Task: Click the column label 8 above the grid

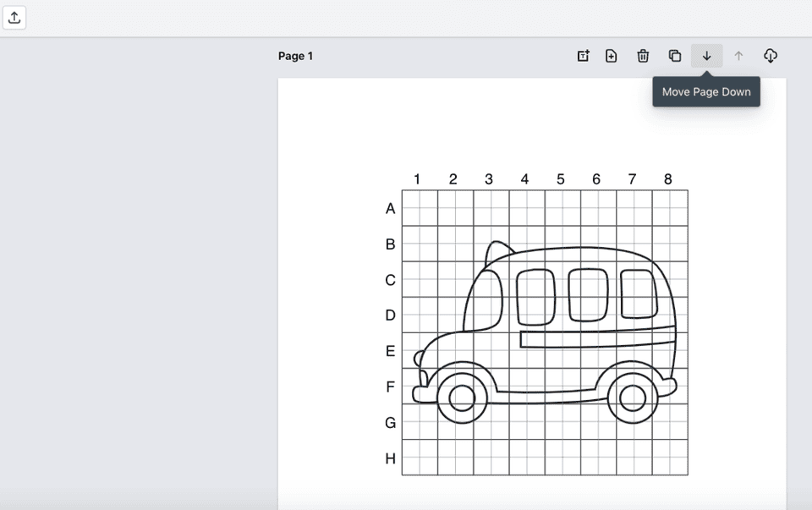Action: (668, 179)
